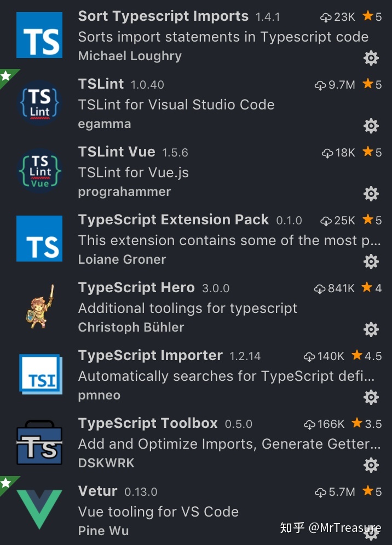Click description 'TSLint for Vue.js'
392x545 pixels.
133,172
